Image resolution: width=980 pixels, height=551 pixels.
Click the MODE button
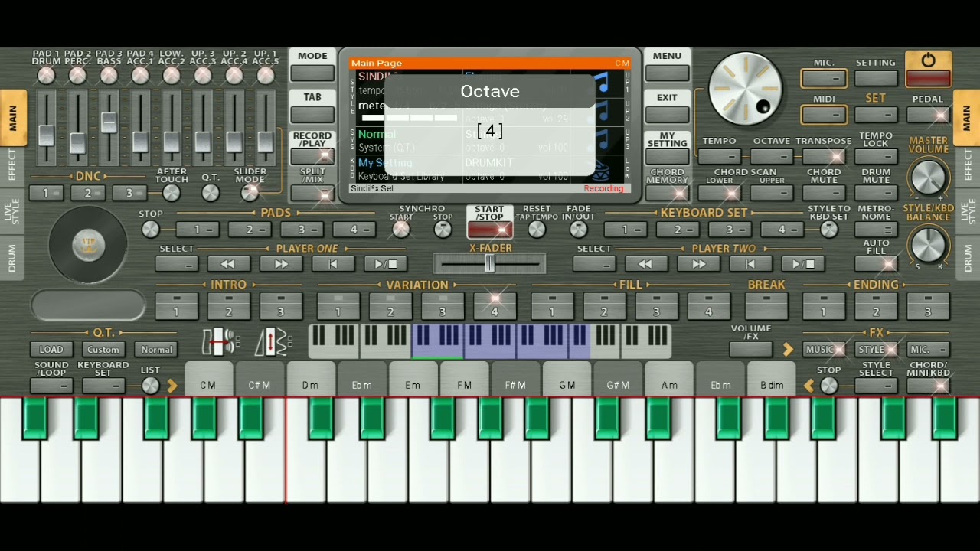(312, 73)
